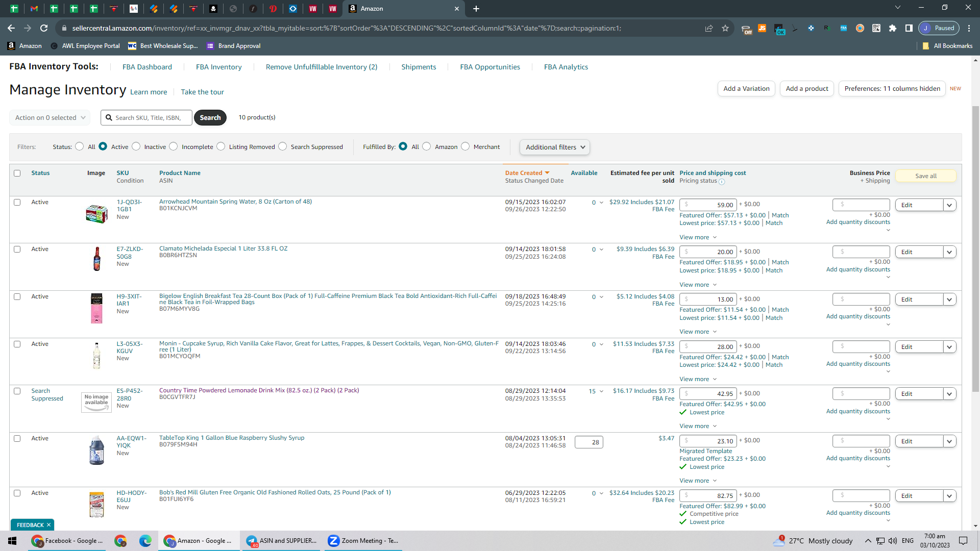Click the Pricing status info icon
The image size is (980, 551).
click(x=722, y=182)
